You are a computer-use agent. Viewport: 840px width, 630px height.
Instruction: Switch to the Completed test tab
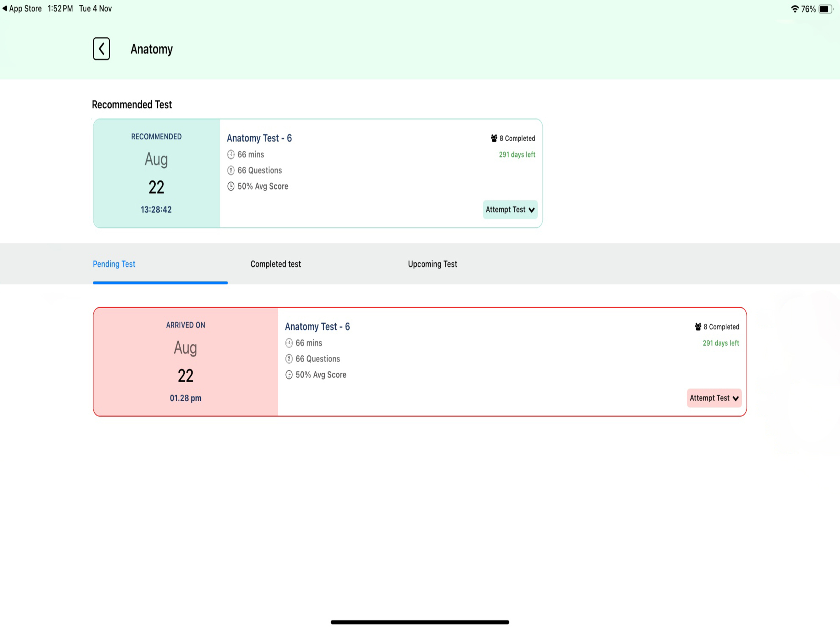pos(275,264)
